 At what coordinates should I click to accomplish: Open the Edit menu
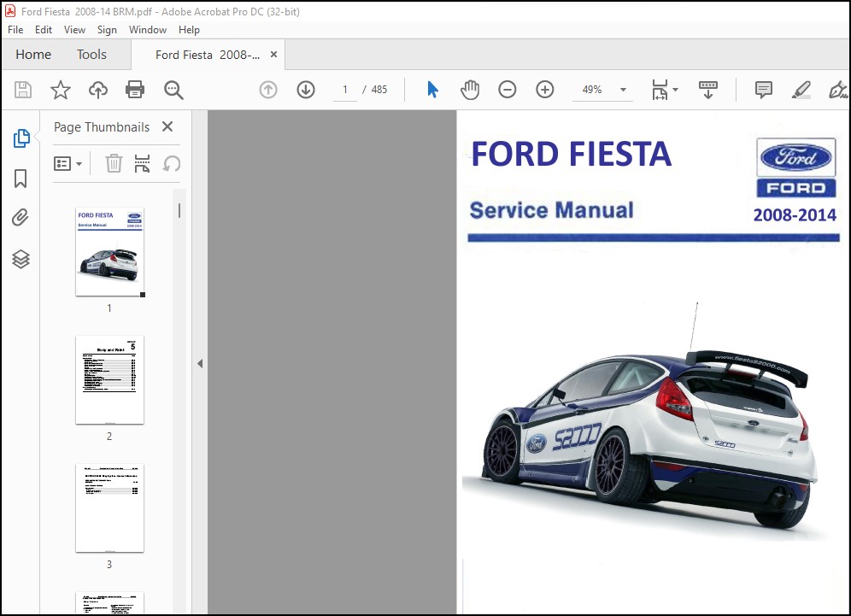[44, 30]
